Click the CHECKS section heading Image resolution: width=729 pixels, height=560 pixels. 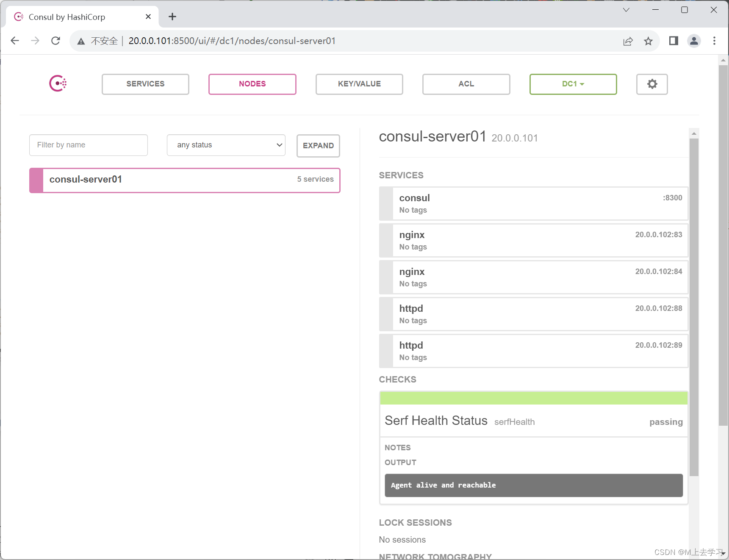[x=397, y=380]
